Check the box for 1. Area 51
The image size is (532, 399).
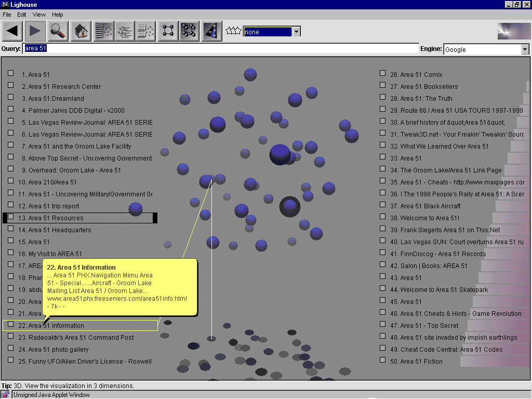coord(11,74)
